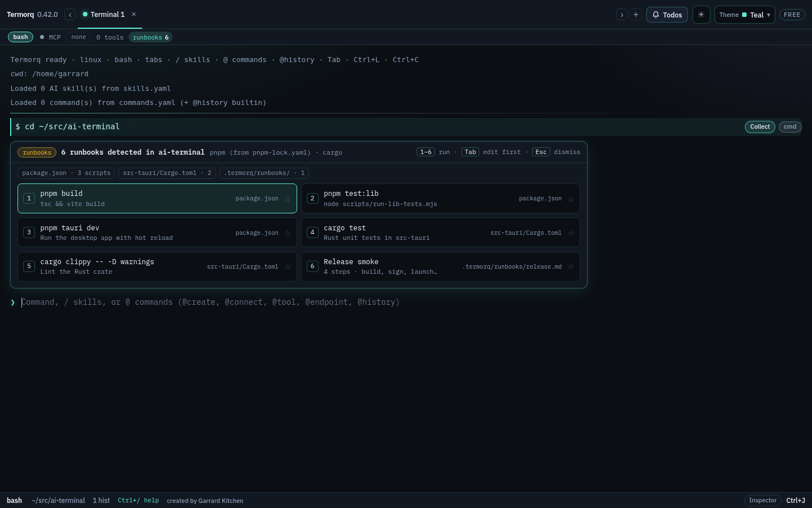812x508 pixels.
Task: Click the Termorq 0.42.0 app title
Action: 32,15
